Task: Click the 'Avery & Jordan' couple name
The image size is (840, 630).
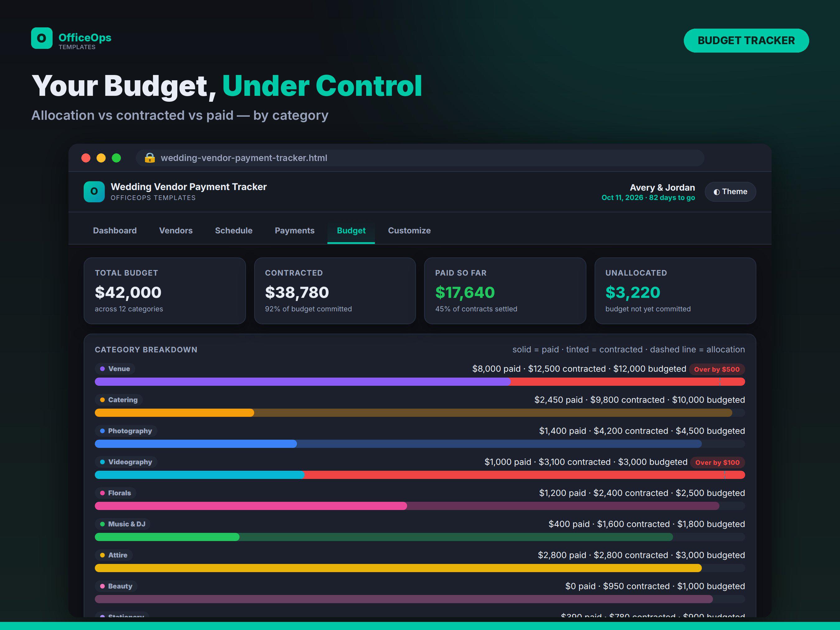Action: (x=662, y=188)
